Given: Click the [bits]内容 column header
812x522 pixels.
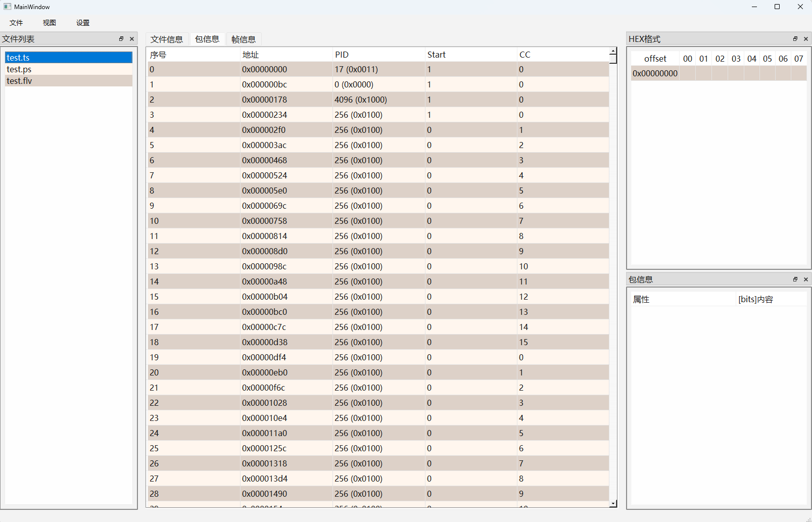Looking at the screenshot, I should [772, 299].
